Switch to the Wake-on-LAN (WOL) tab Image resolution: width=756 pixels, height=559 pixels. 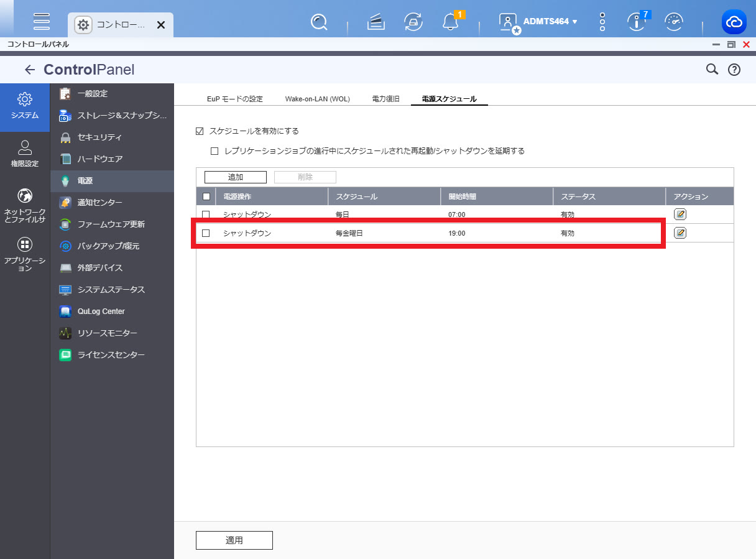click(x=317, y=99)
